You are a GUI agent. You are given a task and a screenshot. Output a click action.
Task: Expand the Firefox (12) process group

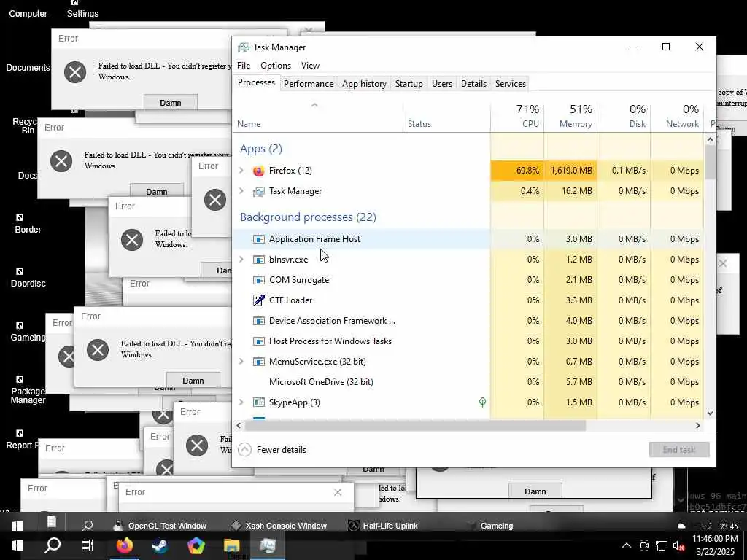pos(241,171)
